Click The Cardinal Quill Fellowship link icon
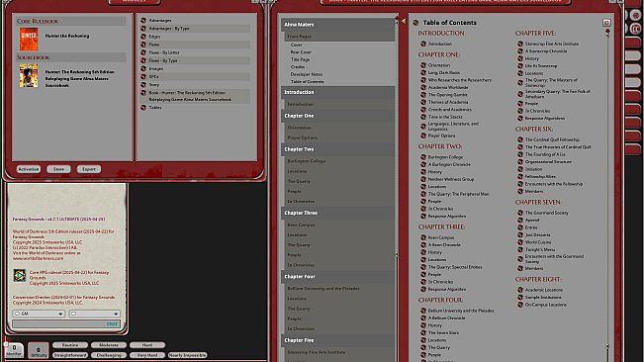The height and width of the screenshot is (362, 644). pyautogui.click(x=520, y=139)
